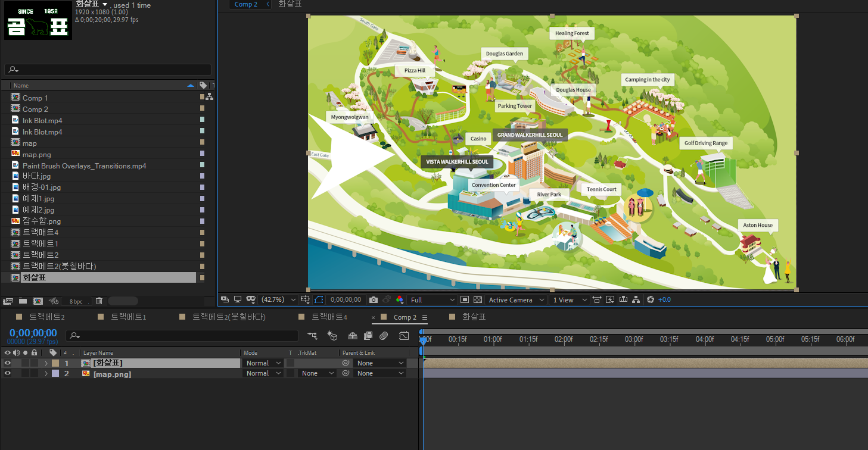The width and height of the screenshot is (868, 450).
Task: Open the TrkMat dropdown for map.png layer
Action: tap(318, 373)
